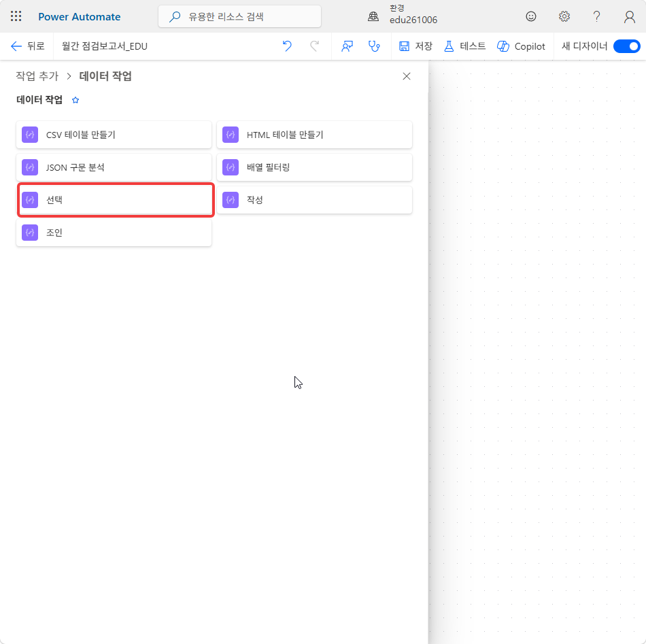Click the test flask icon
The image size is (646, 644).
pos(449,46)
